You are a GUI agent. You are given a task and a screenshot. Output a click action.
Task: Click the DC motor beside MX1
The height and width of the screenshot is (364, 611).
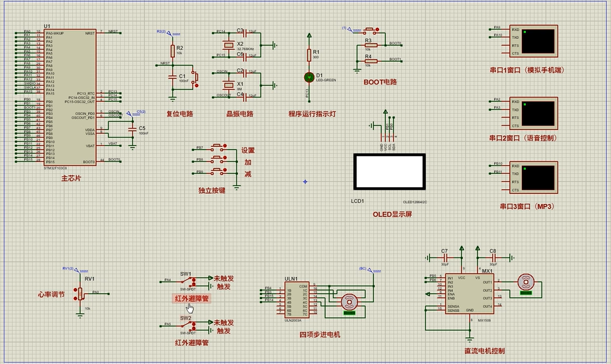(525, 283)
